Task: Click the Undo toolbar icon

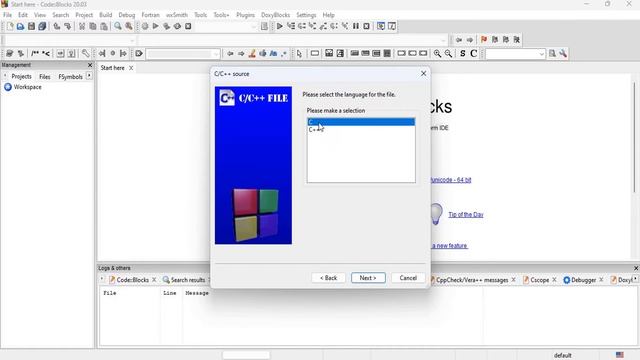Action: click(57, 26)
